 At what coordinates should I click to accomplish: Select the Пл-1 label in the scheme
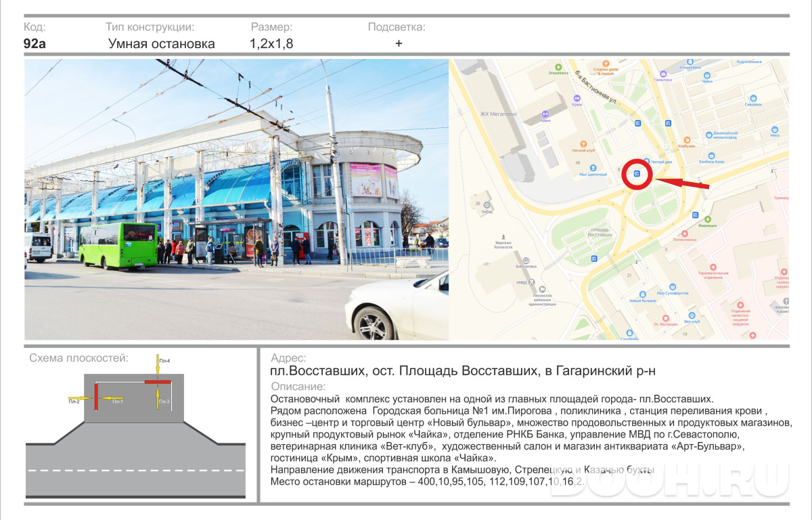pyautogui.click(x=118, y=402)
